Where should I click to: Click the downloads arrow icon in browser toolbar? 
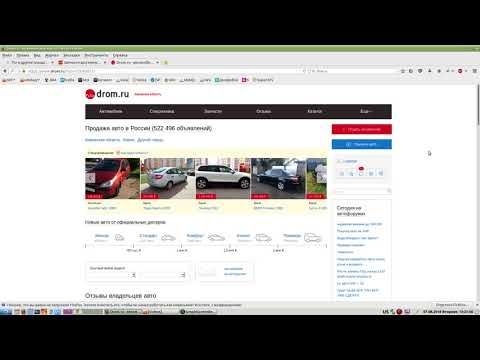point(430,71)
